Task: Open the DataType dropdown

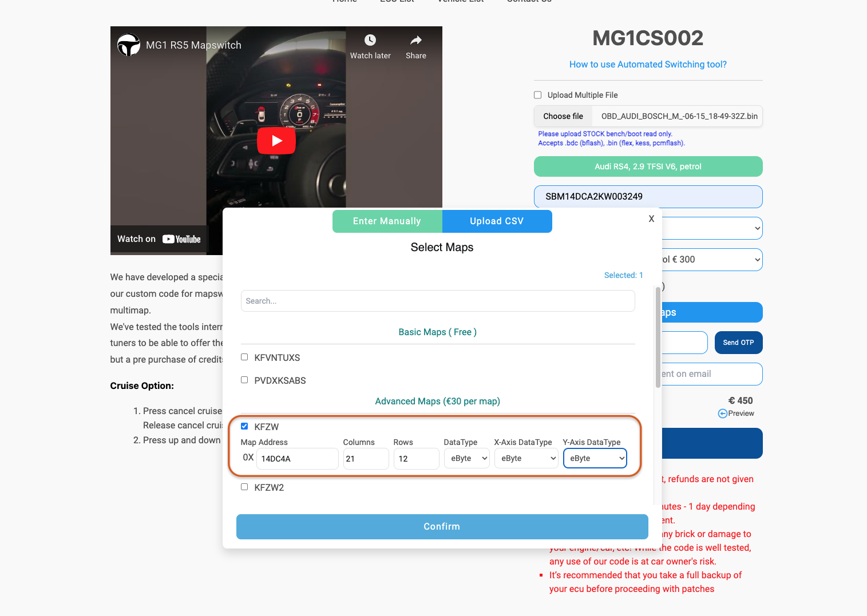Action: 467,459
